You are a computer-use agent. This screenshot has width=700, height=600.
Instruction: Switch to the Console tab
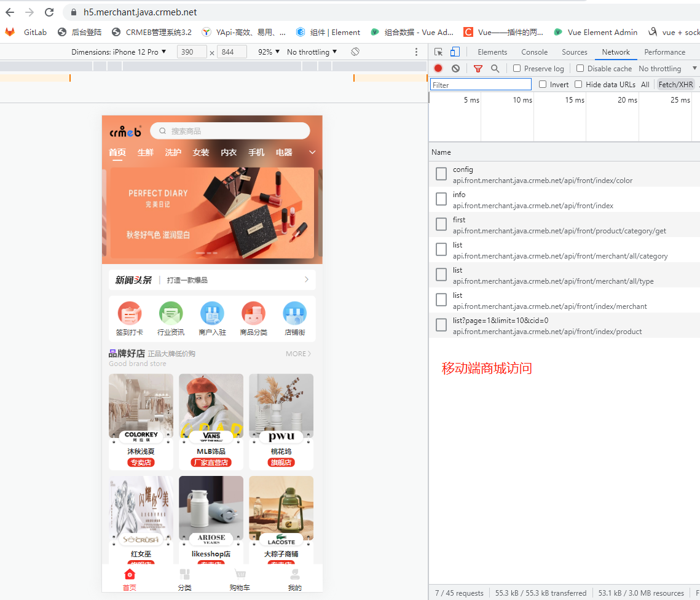(x=535, y=52)
